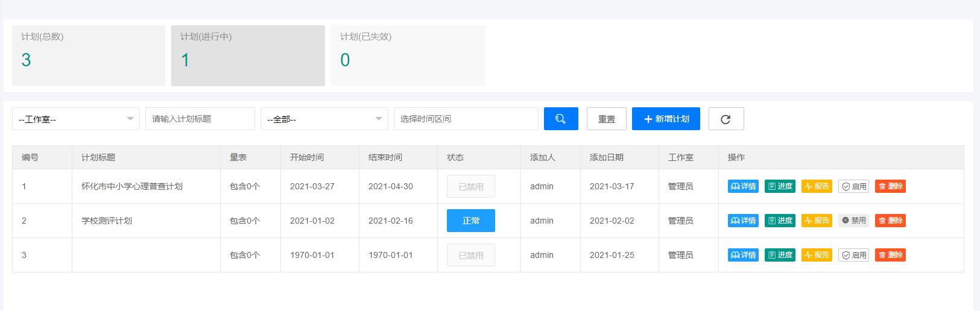
Task: Enable plan 怀化市中小学心理普查计划 via 启用
Action: tap(853, 186)
